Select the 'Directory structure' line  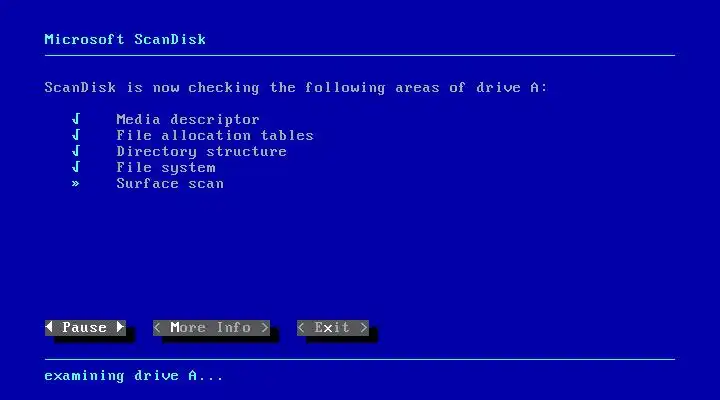(x=202, y=152)
